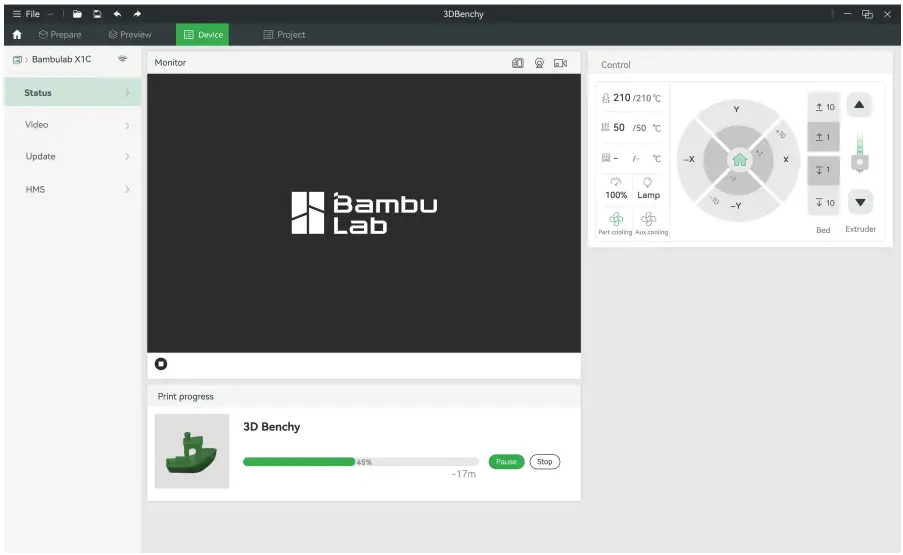Open Update section in sidebar
Viewport: 903px width, 555px height.
coord(73,157)
